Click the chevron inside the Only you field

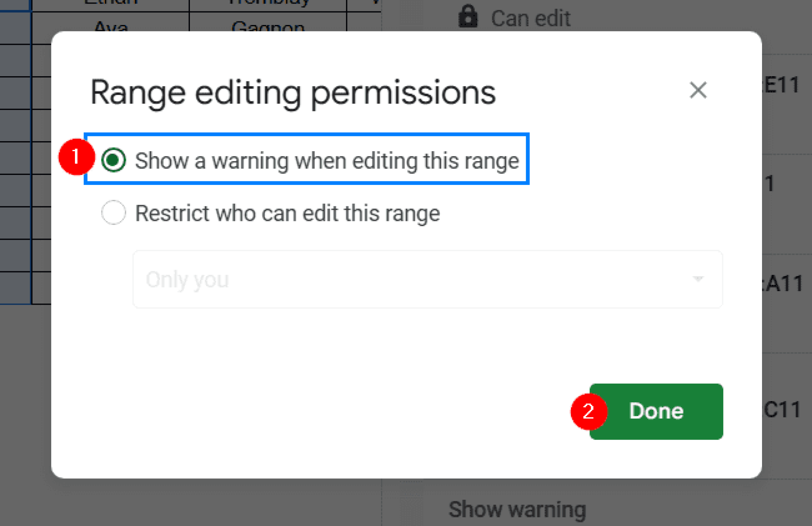[x=698, y=279]
